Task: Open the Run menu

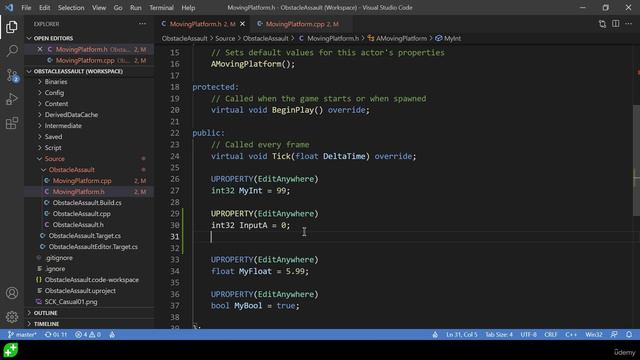Action: point(136,7)
